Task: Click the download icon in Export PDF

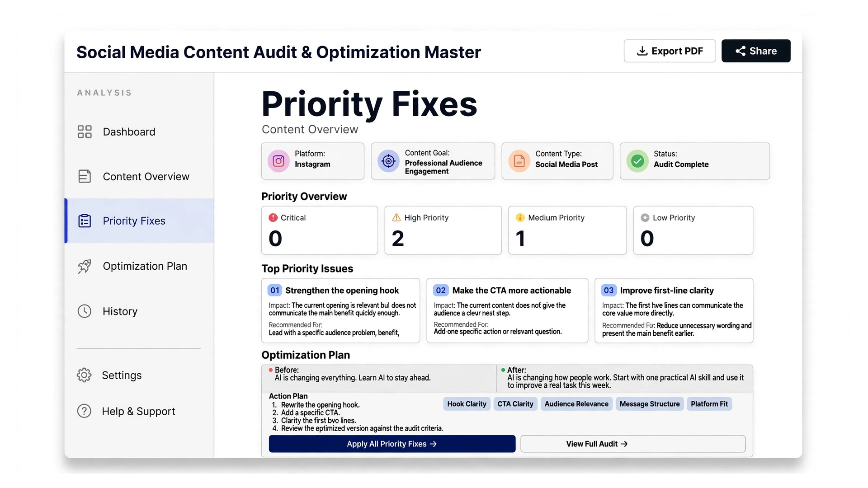Action: 642,51
